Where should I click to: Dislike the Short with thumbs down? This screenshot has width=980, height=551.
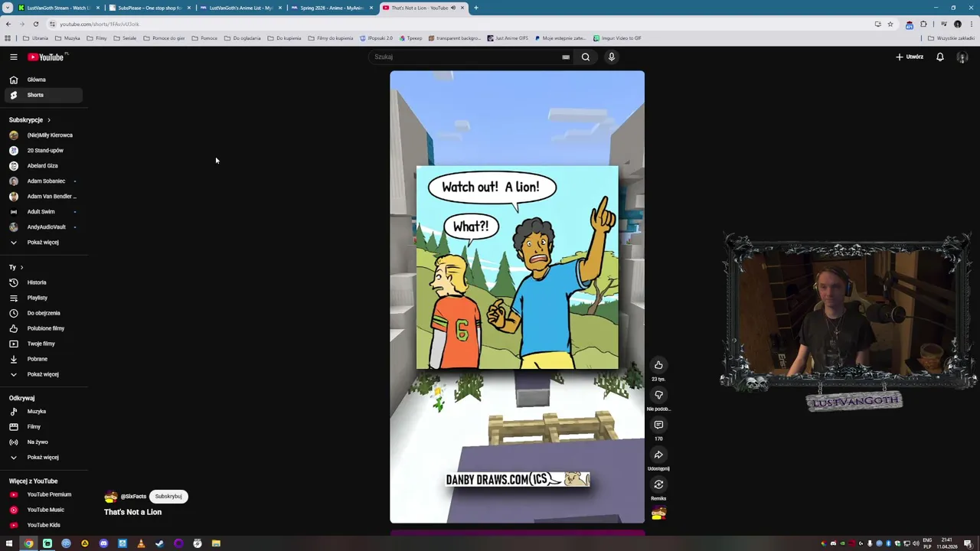658,395
